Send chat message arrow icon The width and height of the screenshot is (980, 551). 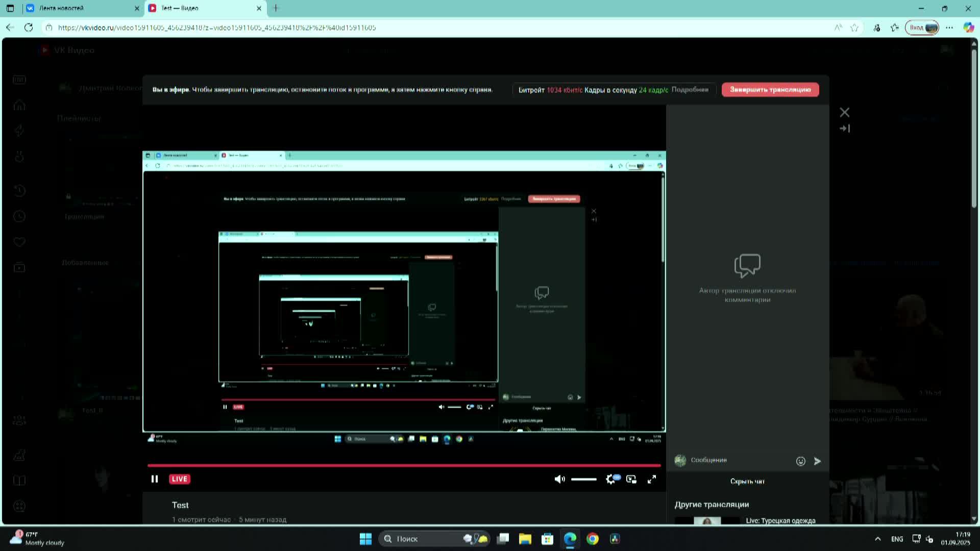(817, 461)
